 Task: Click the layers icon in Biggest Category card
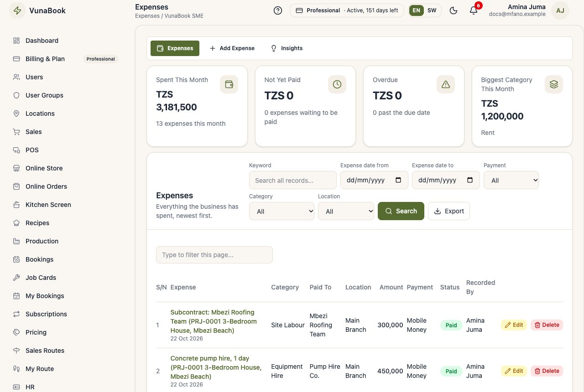[554, 84]
